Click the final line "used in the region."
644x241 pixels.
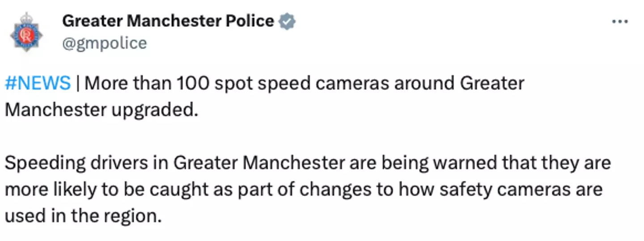click(83, 216)
